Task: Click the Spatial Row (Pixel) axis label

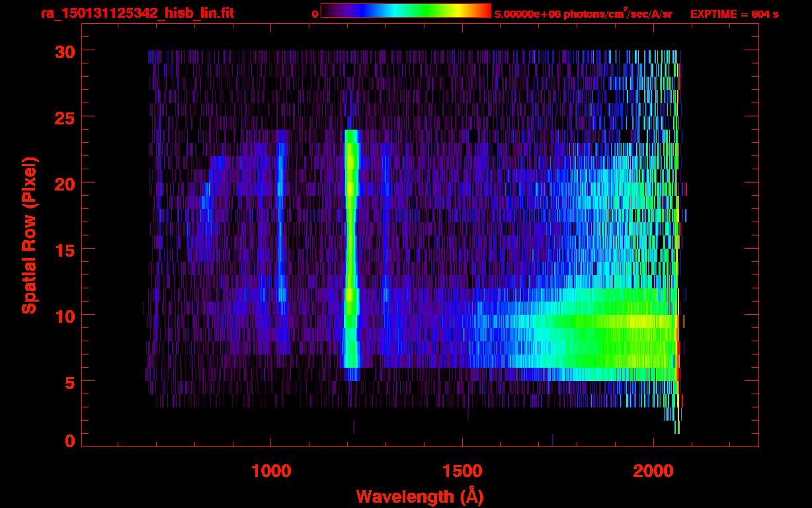Action: pos(29,235)
